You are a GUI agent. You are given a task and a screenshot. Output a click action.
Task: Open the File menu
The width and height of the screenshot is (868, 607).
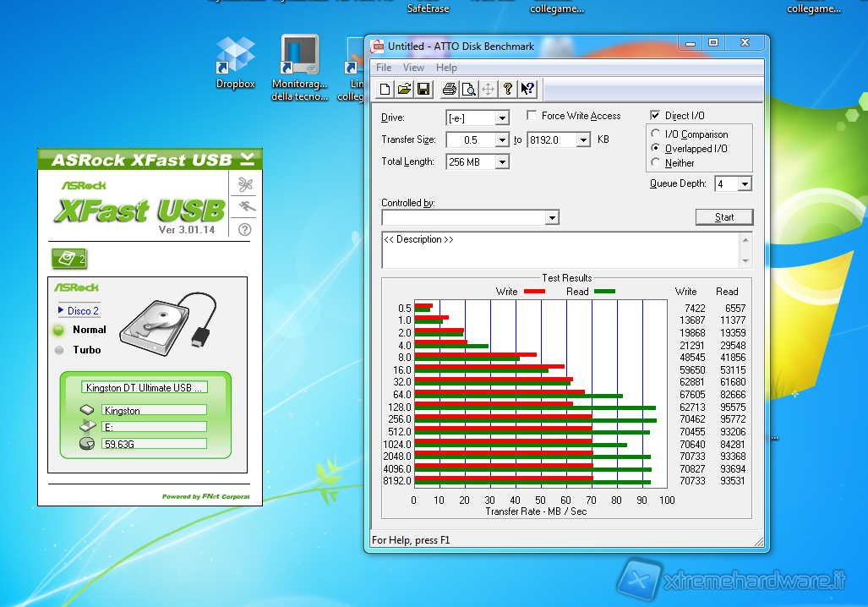coord(384,68)
